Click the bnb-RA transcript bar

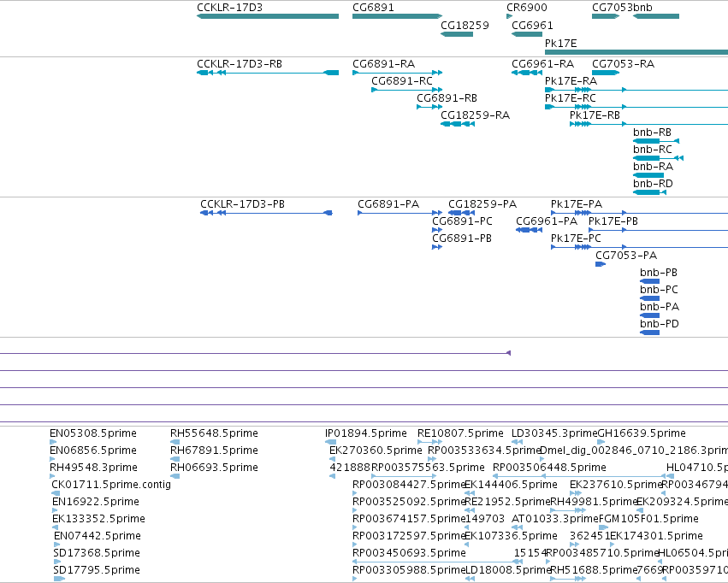tap(648, 175)
